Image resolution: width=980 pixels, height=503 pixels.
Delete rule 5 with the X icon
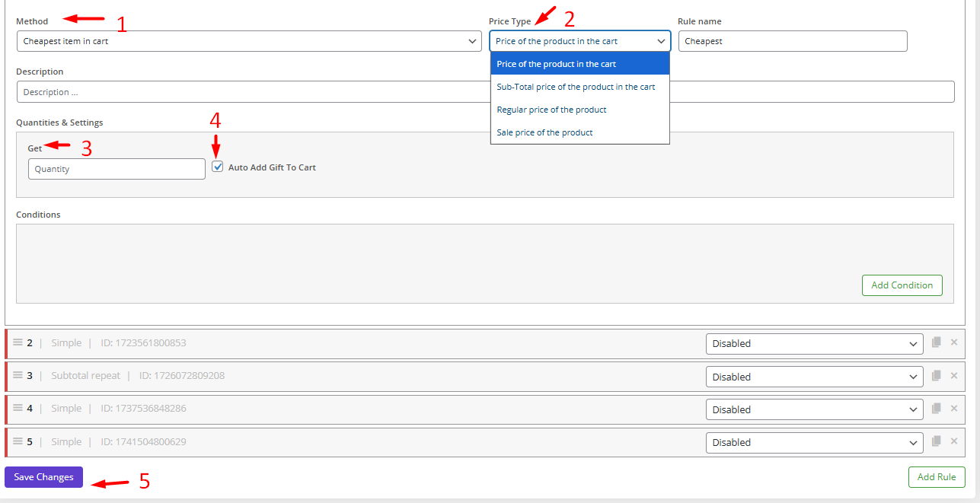point(953,441)
